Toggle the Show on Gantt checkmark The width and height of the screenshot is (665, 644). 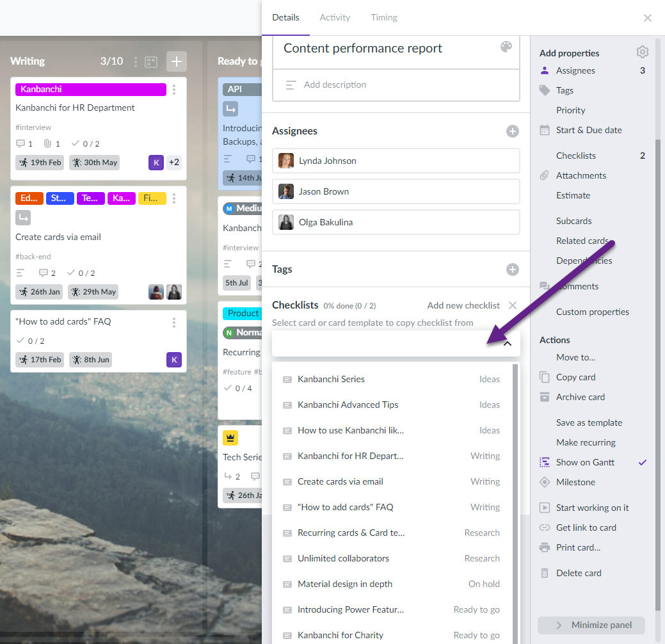[x=643, y=462]
